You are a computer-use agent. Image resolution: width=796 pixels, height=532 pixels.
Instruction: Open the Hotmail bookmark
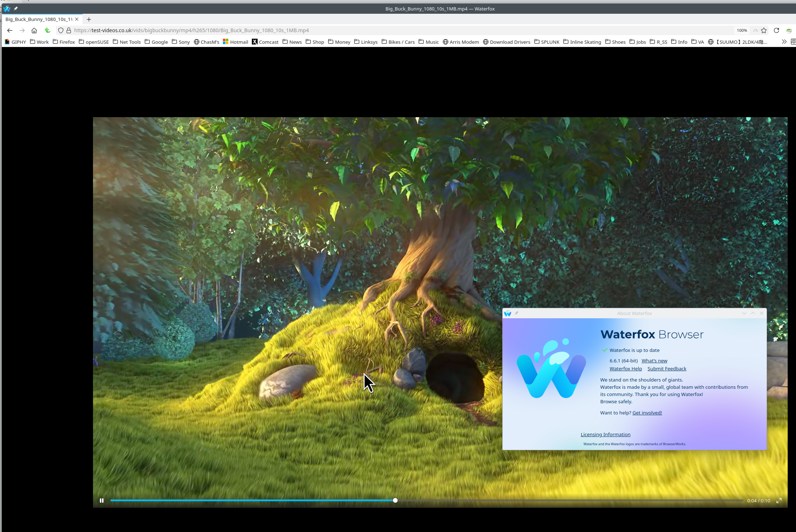[236, 42]
